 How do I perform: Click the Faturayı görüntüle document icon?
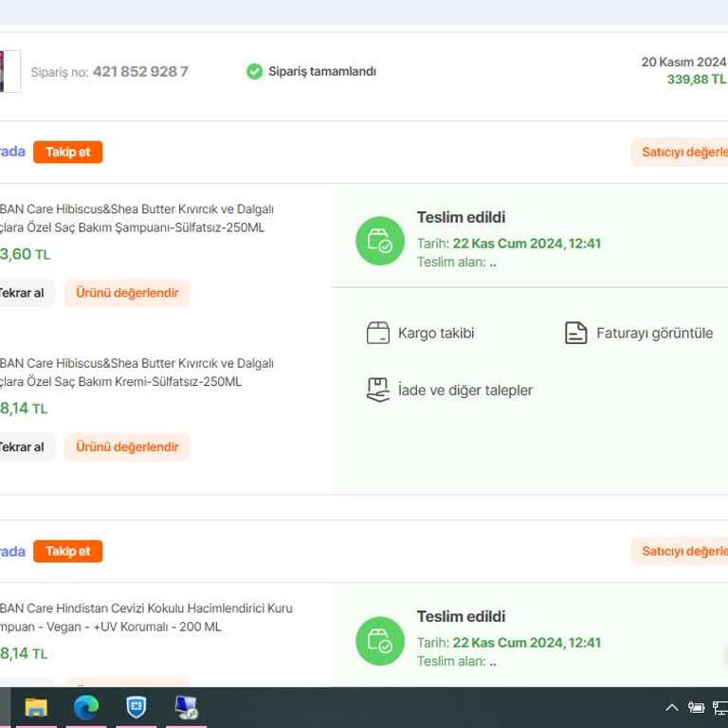(x=575, y=333)
